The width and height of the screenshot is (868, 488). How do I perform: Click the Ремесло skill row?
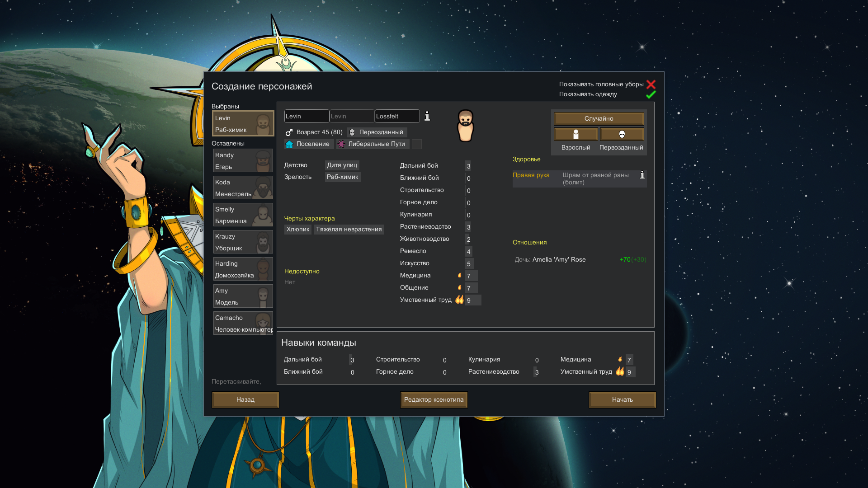click(x=436, y=251)
